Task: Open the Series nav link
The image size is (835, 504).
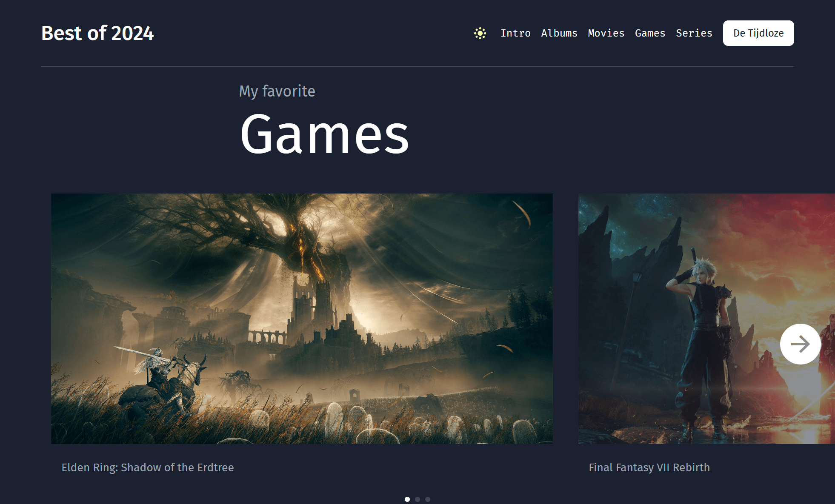Action: click(x=694, y=33)
